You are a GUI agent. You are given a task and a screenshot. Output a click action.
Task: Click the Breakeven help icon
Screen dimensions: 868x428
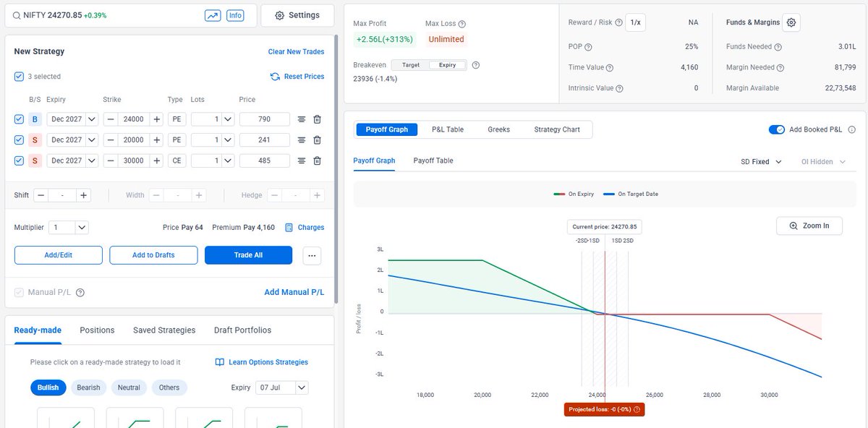pyautogui.click(x=476, y=65)
